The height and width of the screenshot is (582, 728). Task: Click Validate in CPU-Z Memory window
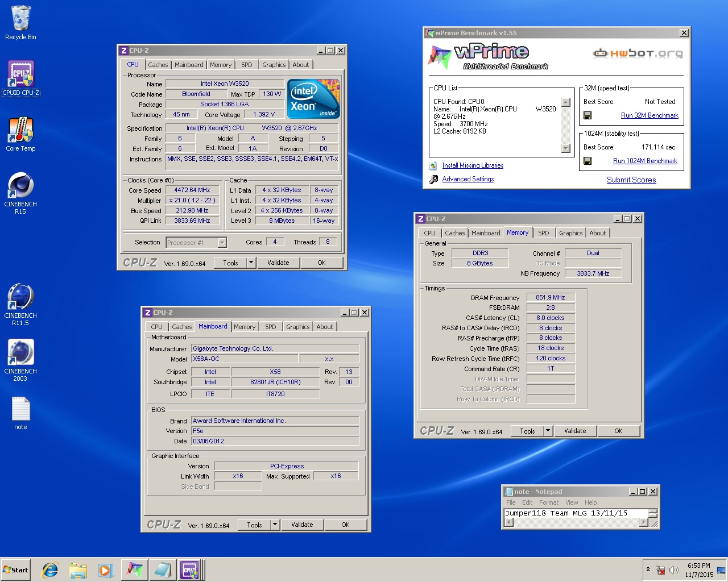coord(575,431)
